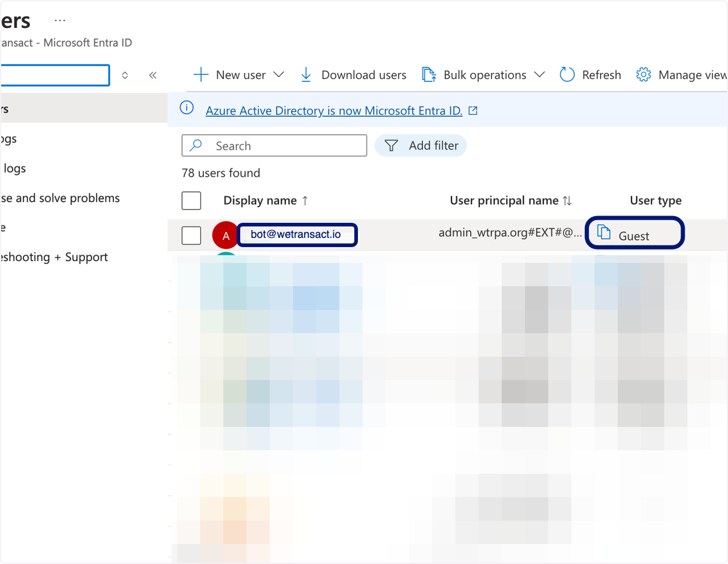Click the Refresh label
The height and width of the screenshot is (564, 728).
tap(602, 75)
